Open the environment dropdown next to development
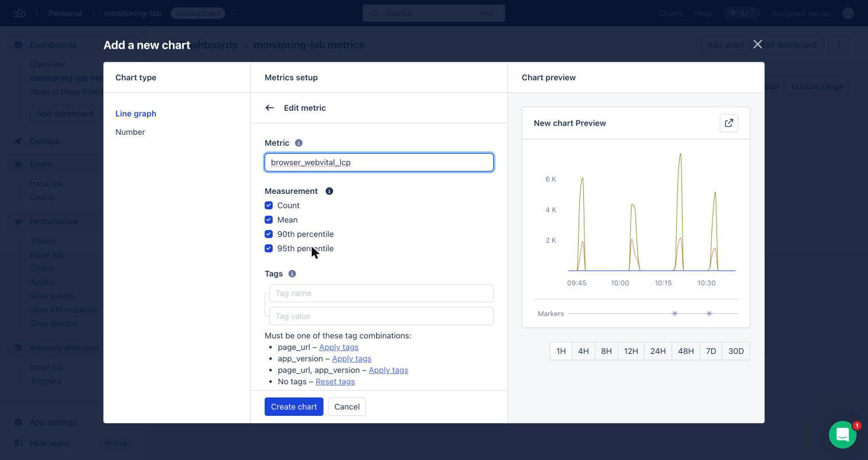Image resolution: width=868 pixels, height=460 pixels. [x=233, y=13]
